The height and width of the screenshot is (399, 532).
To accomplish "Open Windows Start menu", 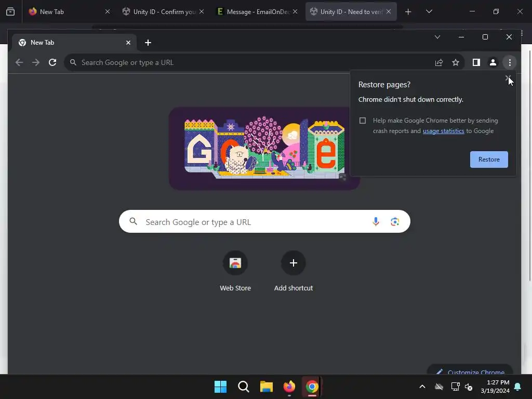I will [220, 387].
